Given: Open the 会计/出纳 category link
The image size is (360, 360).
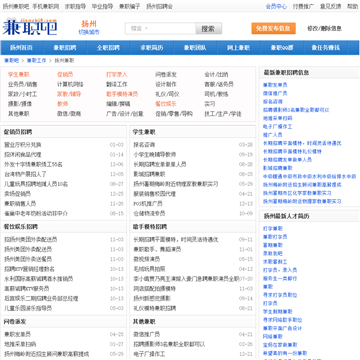Looking at the screenshot, I should pos(216,75).
